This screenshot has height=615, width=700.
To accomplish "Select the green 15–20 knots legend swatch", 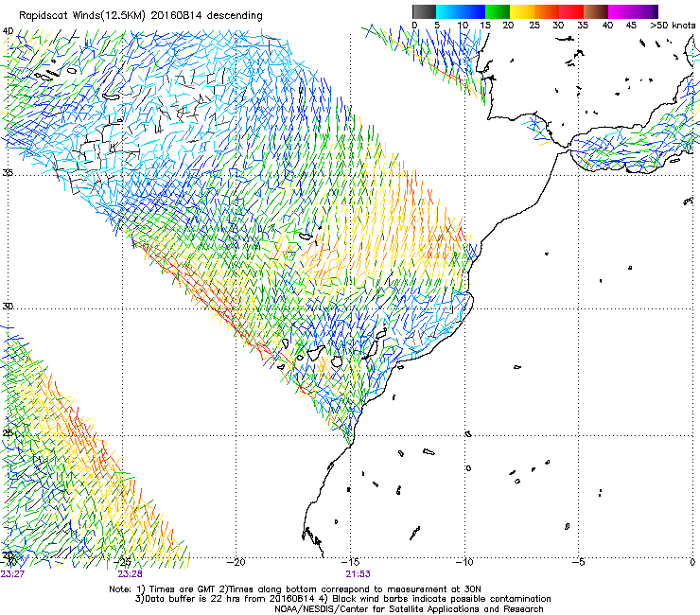I will point(498,11).
